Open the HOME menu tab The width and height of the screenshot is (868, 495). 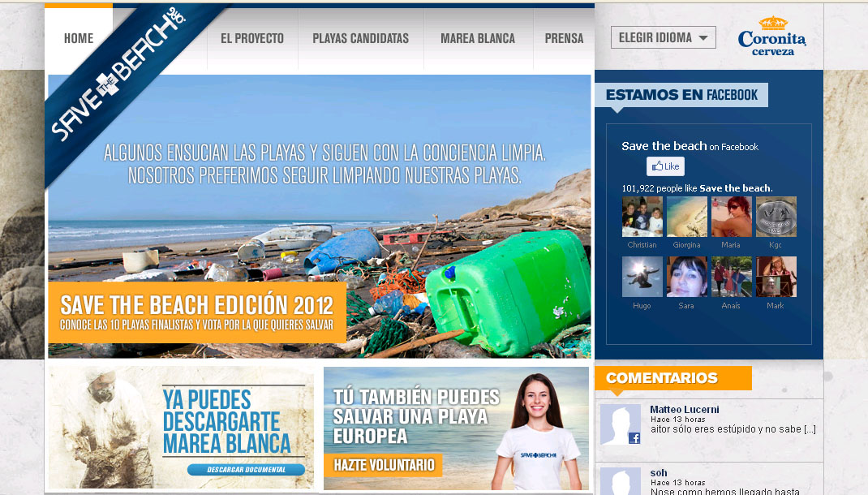79,38
